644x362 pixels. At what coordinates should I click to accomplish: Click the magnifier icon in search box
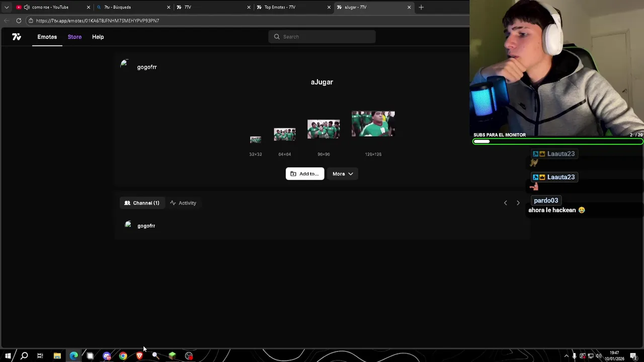pyautogui.click(x=277, y=37)
